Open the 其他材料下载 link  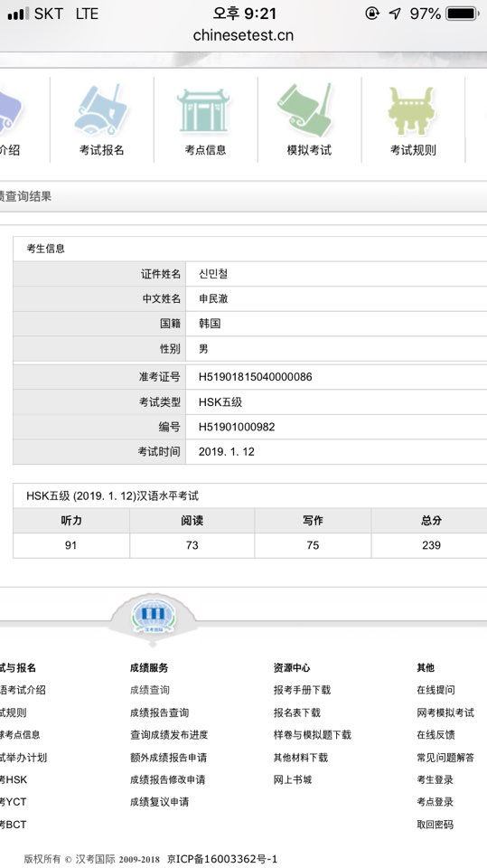(301, 758)
